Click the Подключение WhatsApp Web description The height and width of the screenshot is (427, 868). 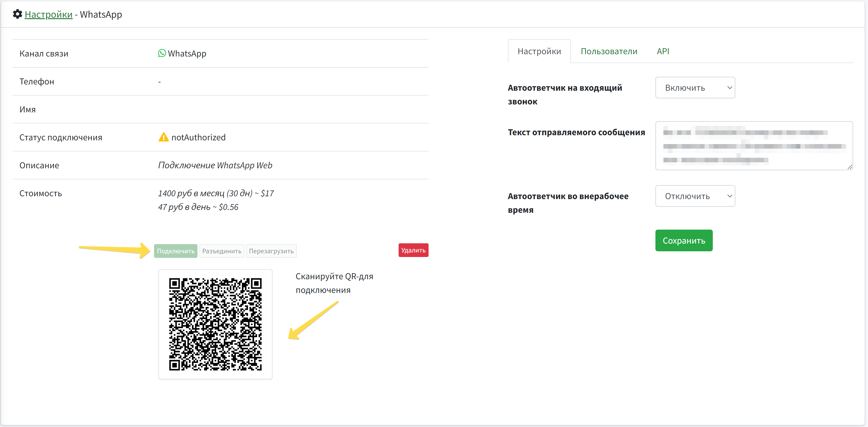pyautogui.click(x=215, y=165)
